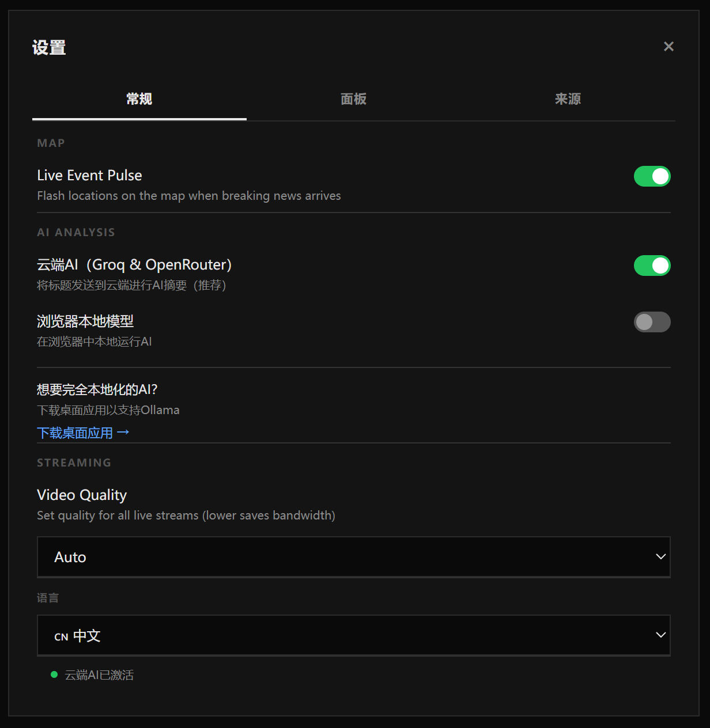Screen dimensions: 710x728
Task: Turn off 云端AI (Groq & OpenRouter)
Action: (x=652, y=266)
